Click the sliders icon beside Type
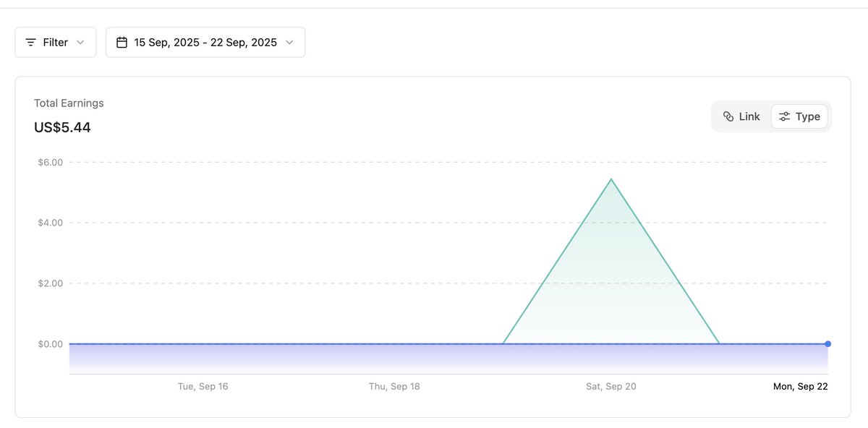This screenshot has height=428, width=868. [x=784, y=116]
